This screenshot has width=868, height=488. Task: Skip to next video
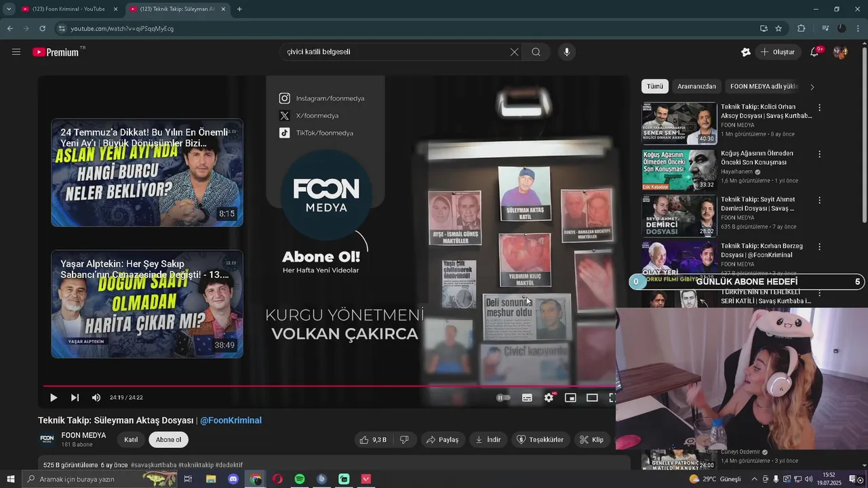pos(75,398)
